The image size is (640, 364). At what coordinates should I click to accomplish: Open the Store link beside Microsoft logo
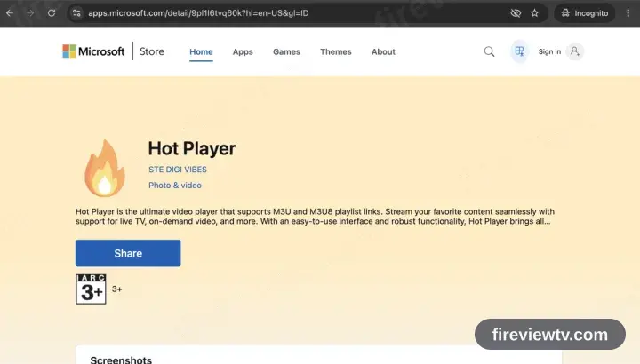pyautogui.click(x=152, y=51)
